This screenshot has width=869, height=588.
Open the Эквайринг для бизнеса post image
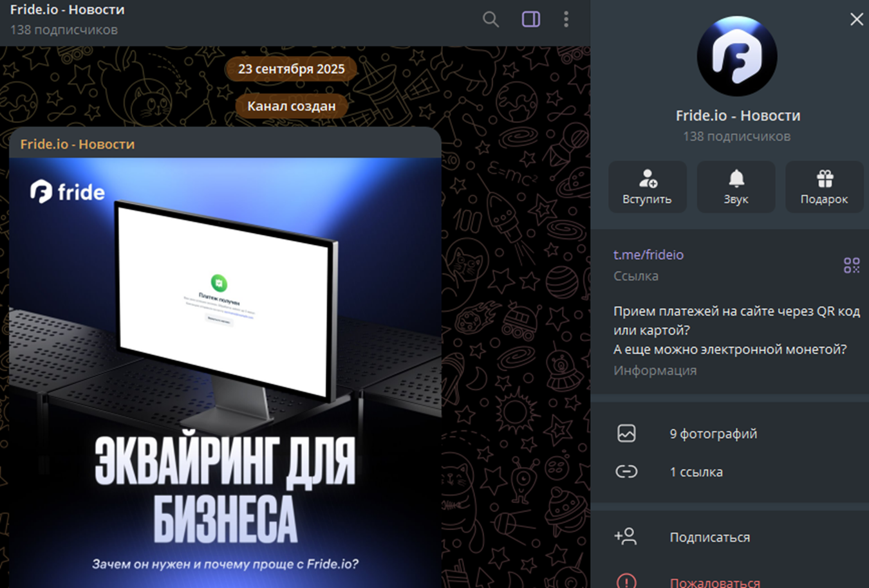click(x=225, y=373)
